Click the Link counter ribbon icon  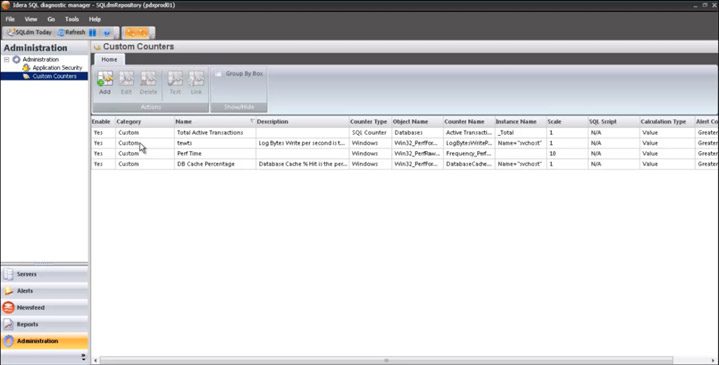(196, 83)
